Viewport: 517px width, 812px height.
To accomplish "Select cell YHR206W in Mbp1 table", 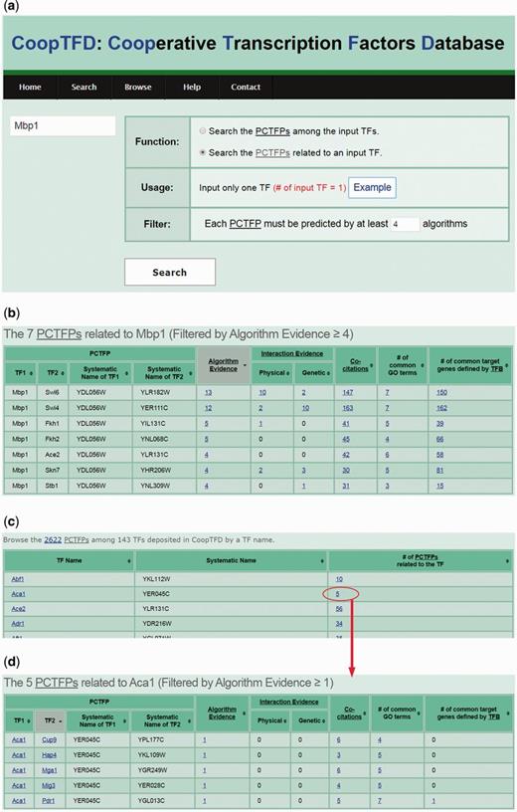I will click(164, 471).
